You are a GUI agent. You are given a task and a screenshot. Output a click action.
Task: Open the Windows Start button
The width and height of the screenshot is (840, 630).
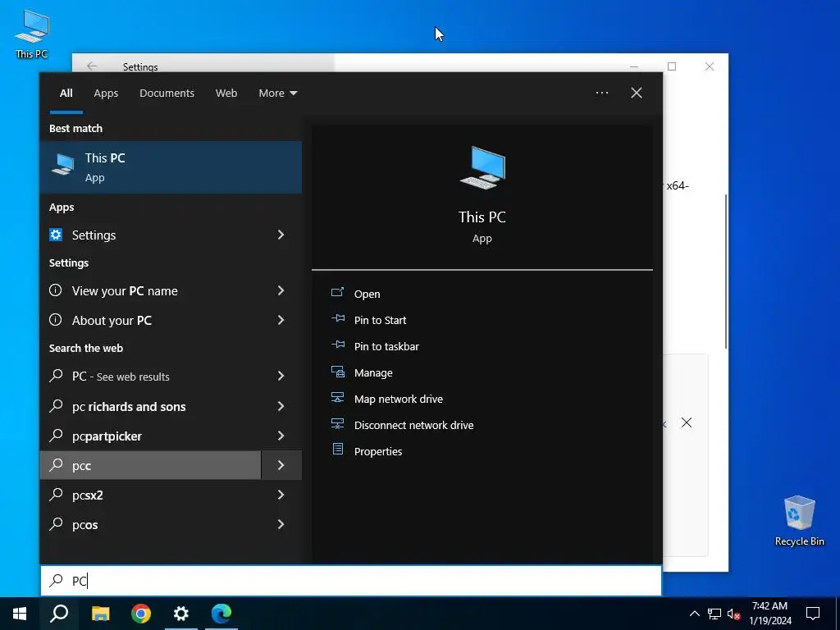[20, 614]
